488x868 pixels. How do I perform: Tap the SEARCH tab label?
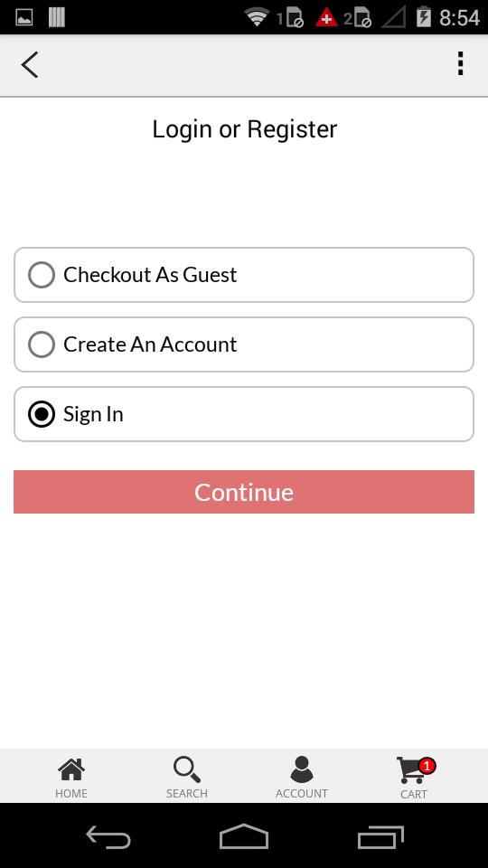[x=187, y=793]
